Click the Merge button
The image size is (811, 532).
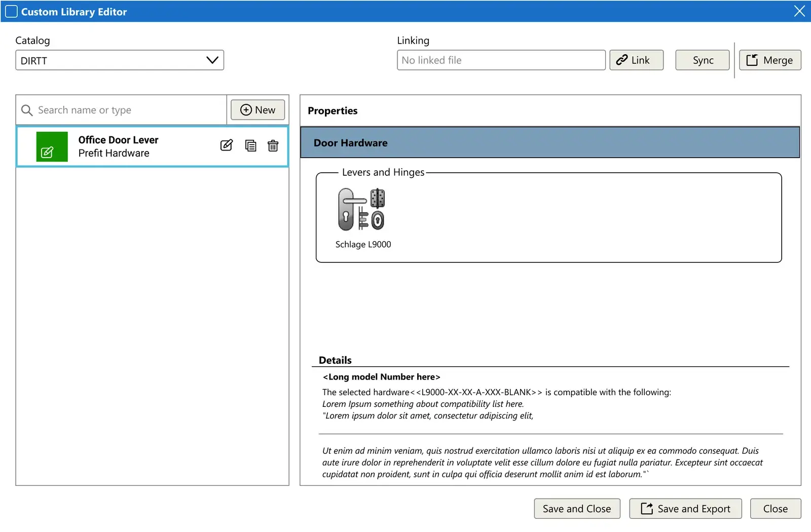tap(770, 60)
